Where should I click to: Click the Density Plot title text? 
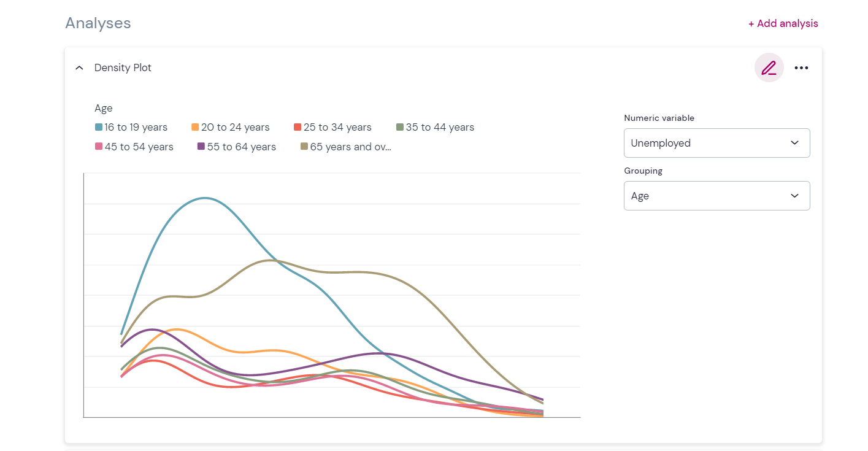[123, 67]
